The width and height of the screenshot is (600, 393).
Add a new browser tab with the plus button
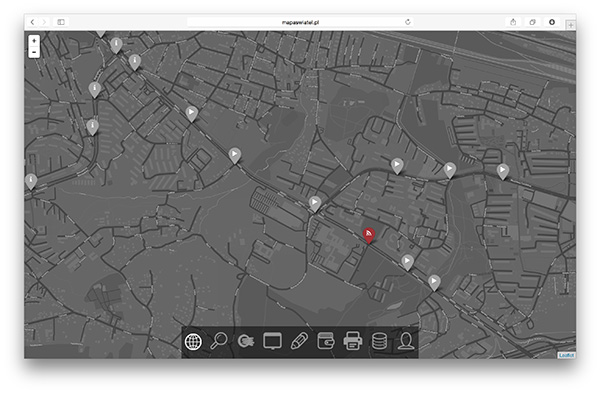coord(571,25)
